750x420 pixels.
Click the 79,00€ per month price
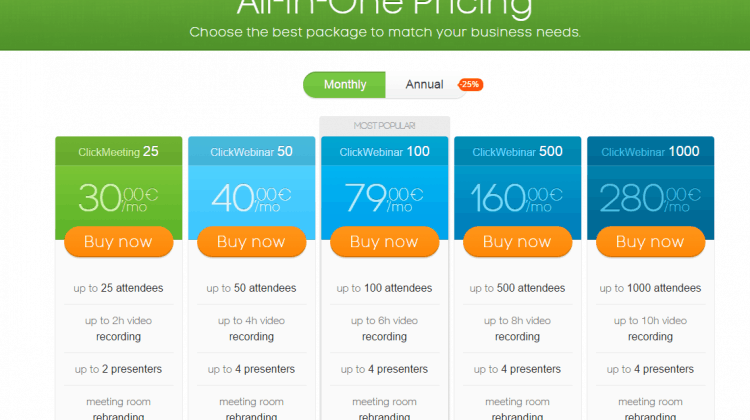(x=385, y=198)
